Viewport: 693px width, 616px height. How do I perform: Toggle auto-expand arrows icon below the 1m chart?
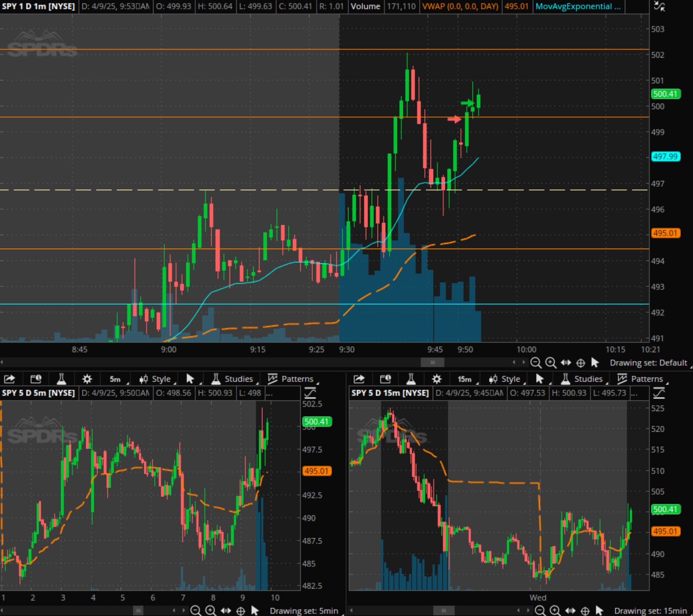566,363
